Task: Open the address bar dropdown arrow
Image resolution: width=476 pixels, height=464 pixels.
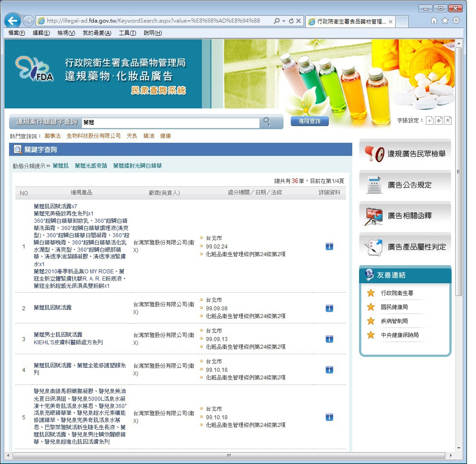Action: pyautogui.click(x=284, y=21)
